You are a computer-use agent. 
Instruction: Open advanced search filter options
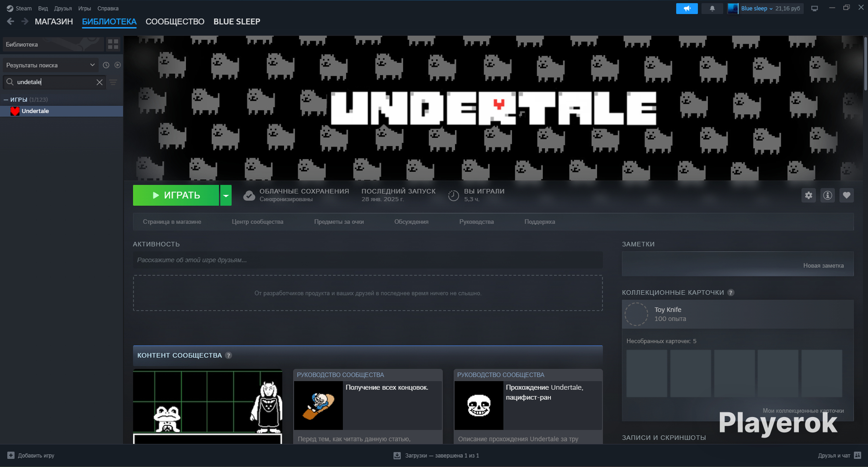[x=113, y=82]
